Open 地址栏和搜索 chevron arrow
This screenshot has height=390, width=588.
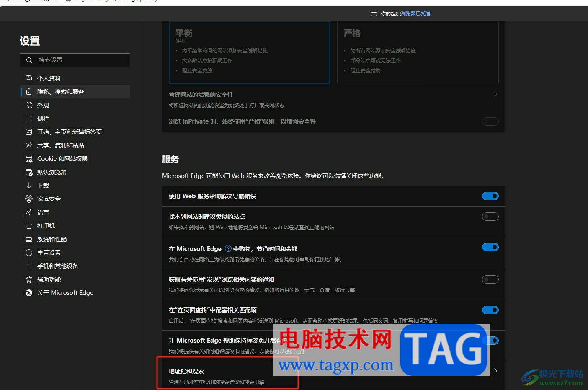[495, 371]
